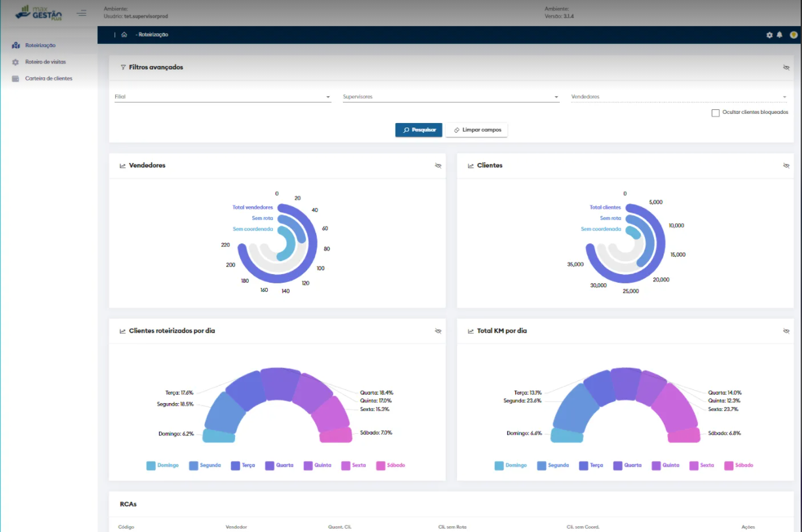The height and width of the screenshot is (532, 802).
Task: Hide the Vendedores chart panel
Action: point(438,166)
